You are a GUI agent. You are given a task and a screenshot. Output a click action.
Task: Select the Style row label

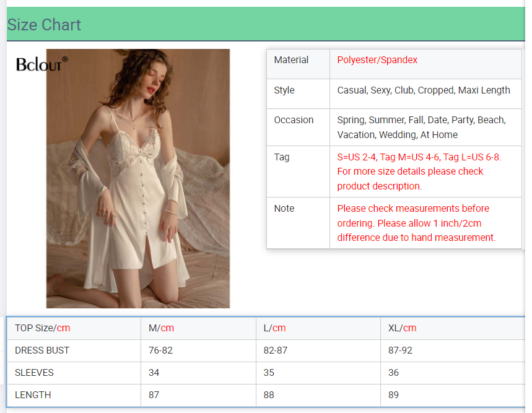(284, 90)
